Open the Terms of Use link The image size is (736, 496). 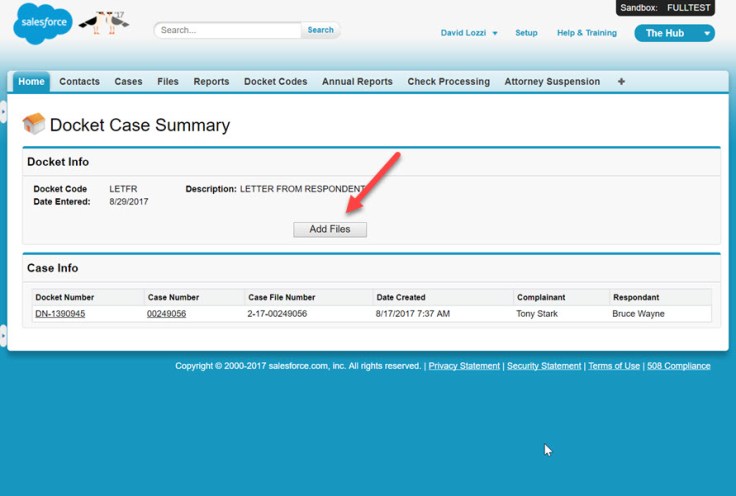pos(614,366)
